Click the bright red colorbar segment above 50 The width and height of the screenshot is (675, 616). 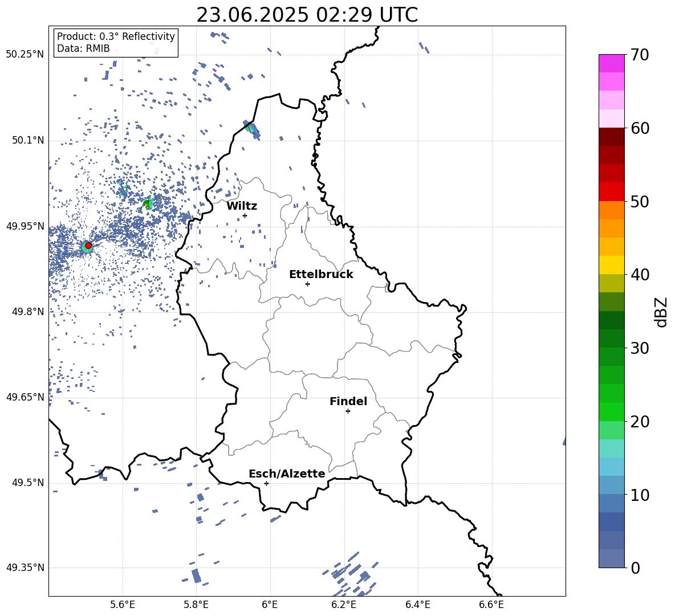(x=611, y=191)
